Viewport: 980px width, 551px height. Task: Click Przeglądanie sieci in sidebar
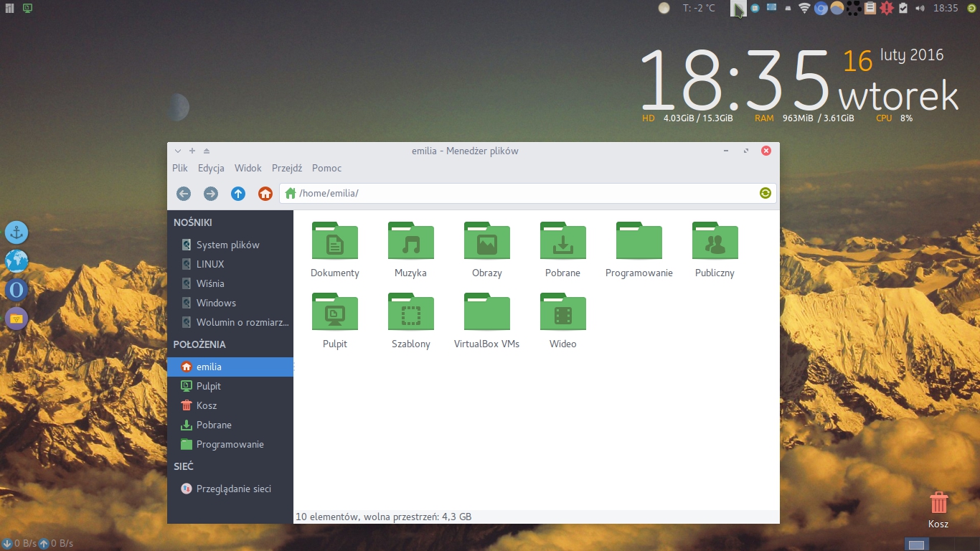(233, 489)
